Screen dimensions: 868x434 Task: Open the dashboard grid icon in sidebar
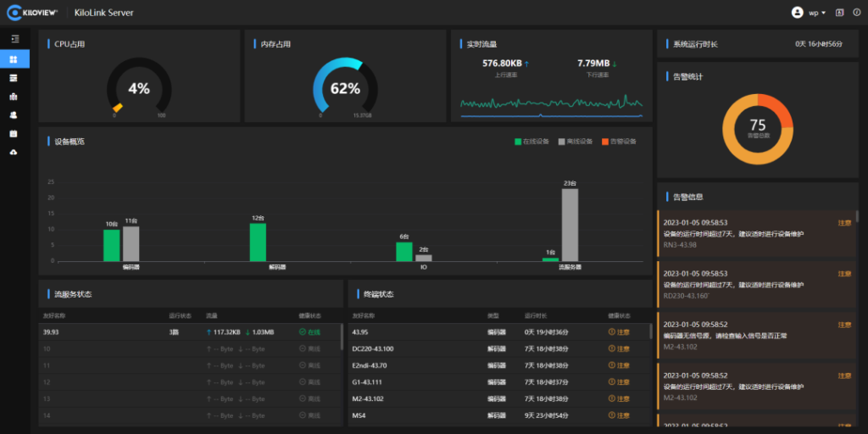click(14, 58)
